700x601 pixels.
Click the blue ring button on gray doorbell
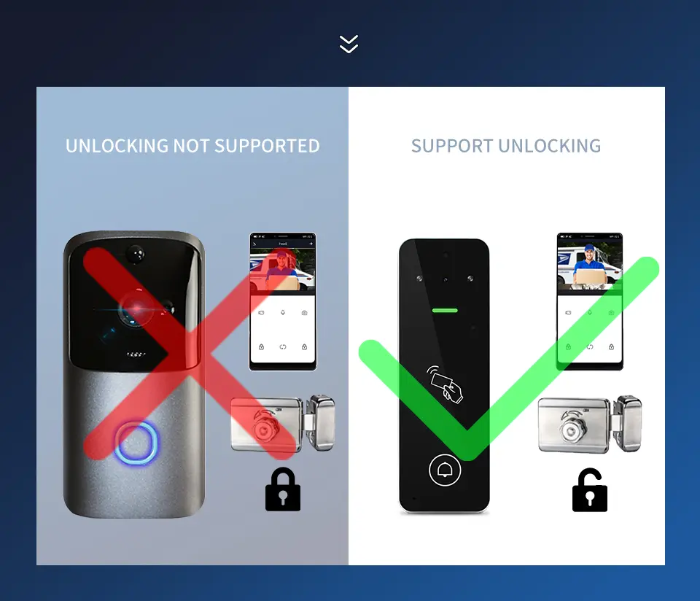coord(136,443)
